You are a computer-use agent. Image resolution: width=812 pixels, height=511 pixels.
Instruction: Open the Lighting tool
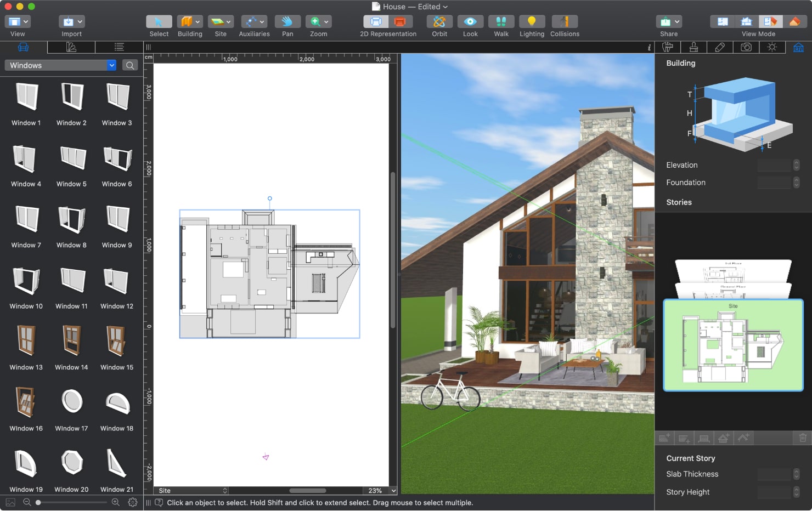pyautogui.click(x=531, y=22)
